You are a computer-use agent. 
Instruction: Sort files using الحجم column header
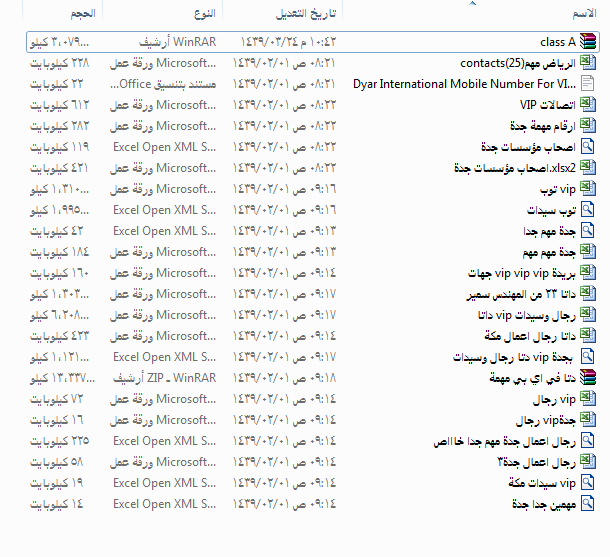tap(83, 16)
